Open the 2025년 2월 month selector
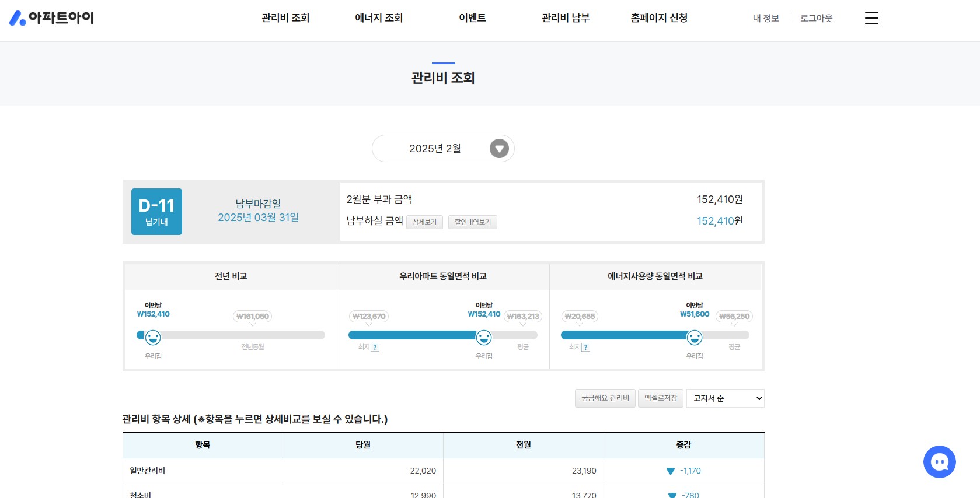This screenshot has height=498, width=980. point(443,149)
